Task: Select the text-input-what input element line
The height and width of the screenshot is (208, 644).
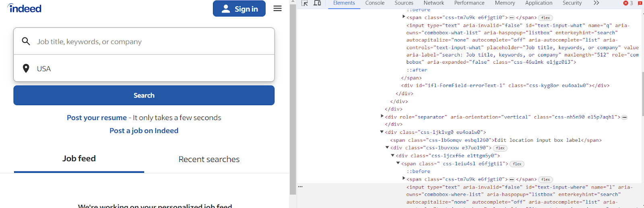Action: click(522, 44)
